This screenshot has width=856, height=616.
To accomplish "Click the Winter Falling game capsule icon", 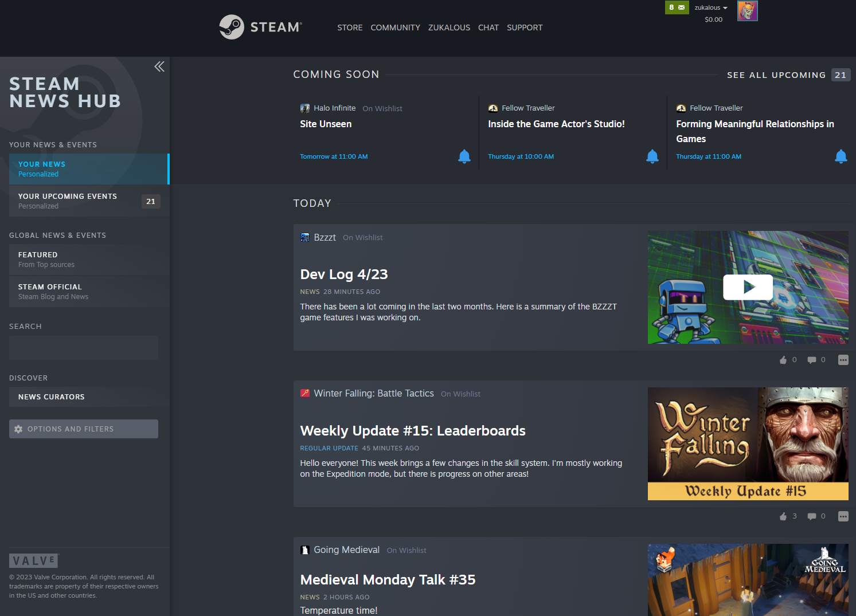I will (x=304, y=393).
